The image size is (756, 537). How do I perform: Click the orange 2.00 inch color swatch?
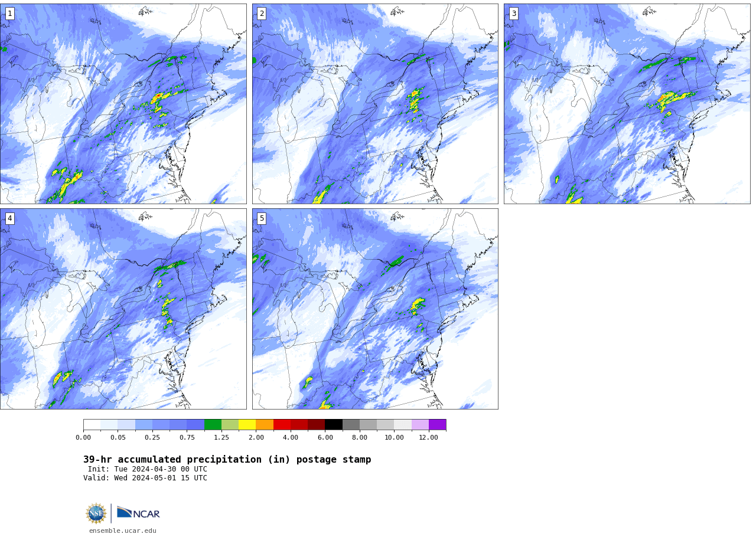(265, 425)
